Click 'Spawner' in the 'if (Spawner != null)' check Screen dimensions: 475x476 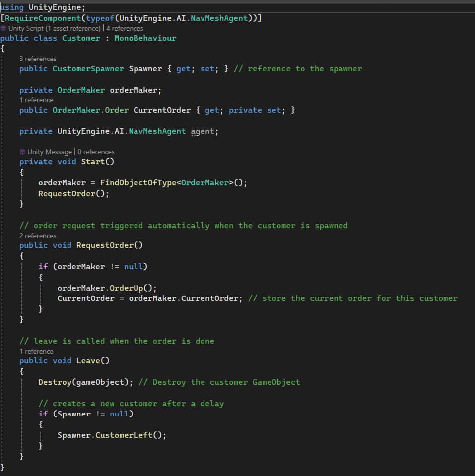tap(74, 415)
